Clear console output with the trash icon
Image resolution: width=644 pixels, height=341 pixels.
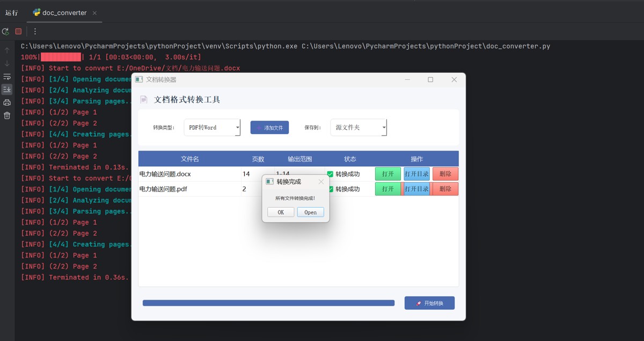[7, 115]
